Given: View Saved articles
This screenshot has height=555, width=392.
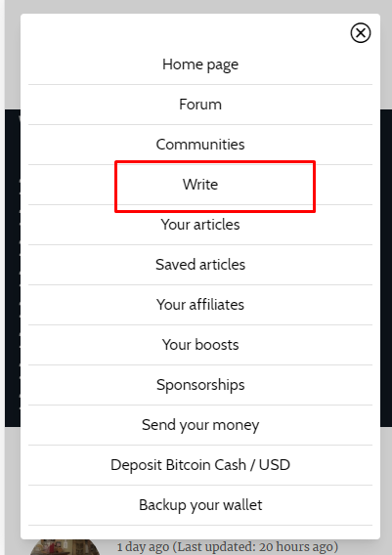Looking at the screenshot, I should (200, 265).
